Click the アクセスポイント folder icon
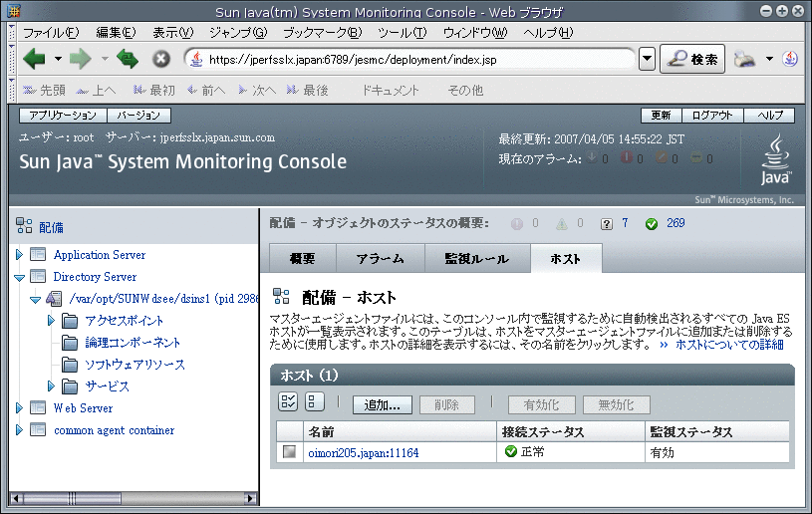This screenshot has width=812, height=514. pyautogui.click(x=70, y=321)
